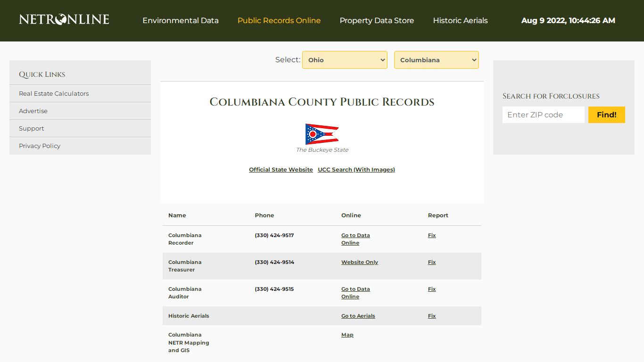
Task: Click the Columbiana Auditor name cell
Action: [x=185, y=293]
